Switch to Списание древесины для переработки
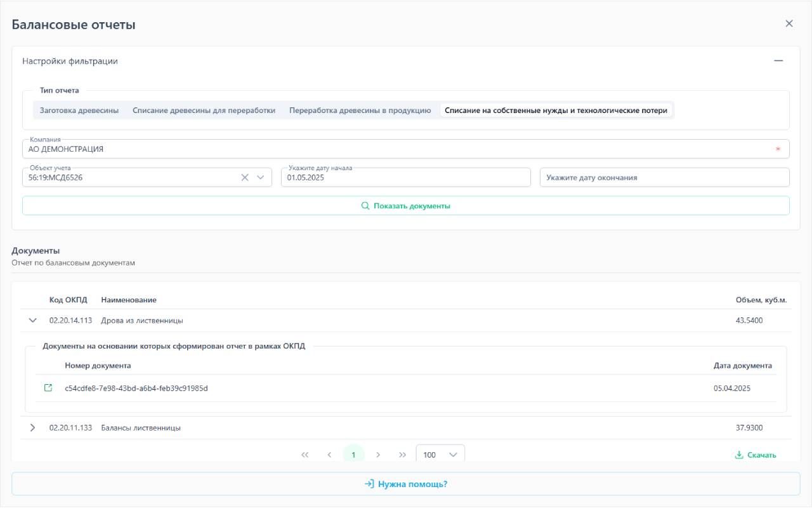The width and height of the screenshot is (812, 508). coord(204,110)
